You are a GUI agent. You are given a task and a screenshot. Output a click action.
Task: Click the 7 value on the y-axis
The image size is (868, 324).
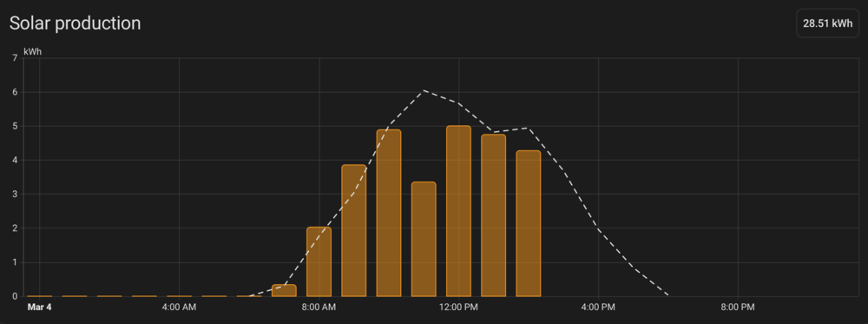[x=15, y=58]
